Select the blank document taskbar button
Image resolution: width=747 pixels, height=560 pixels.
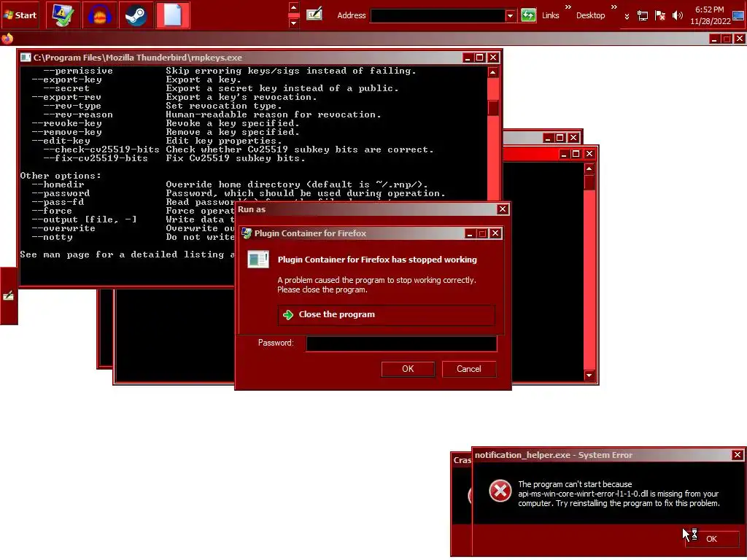[x=172, y=15]
